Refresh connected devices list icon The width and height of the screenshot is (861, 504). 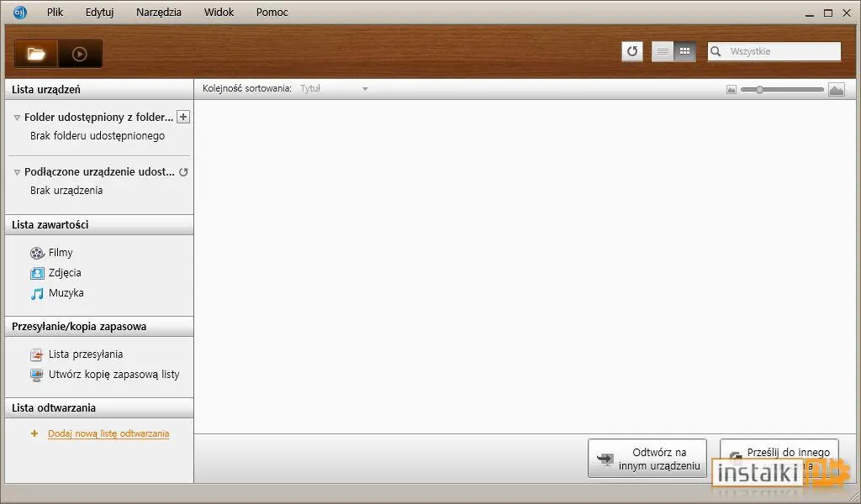pos(183,171)
